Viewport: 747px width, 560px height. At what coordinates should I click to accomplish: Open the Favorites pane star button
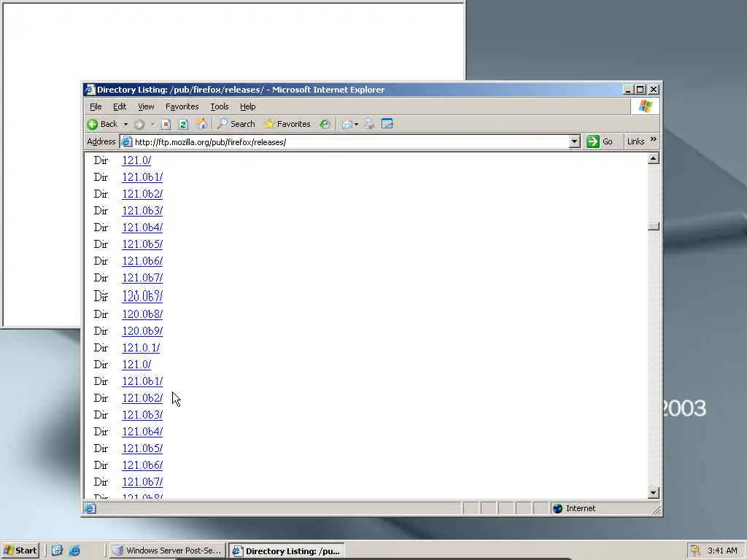click(x=287, y=124)
